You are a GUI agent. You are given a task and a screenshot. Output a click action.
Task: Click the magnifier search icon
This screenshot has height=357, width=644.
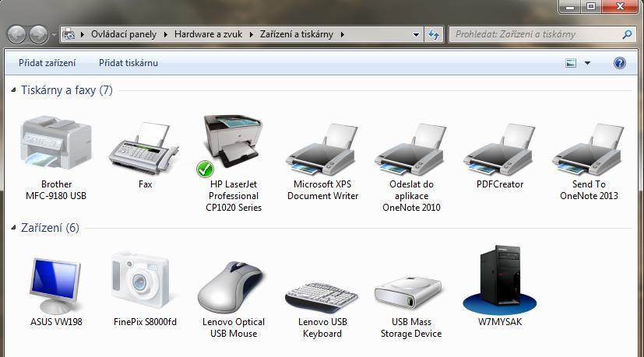pyautogui.click(x=627, y=34)
